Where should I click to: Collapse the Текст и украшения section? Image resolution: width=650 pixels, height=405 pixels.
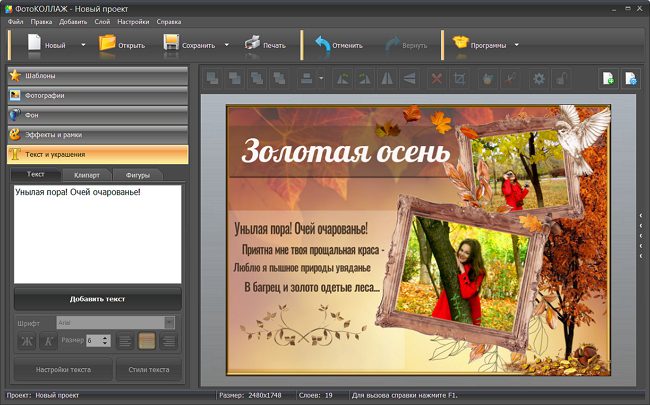[98, 155]
